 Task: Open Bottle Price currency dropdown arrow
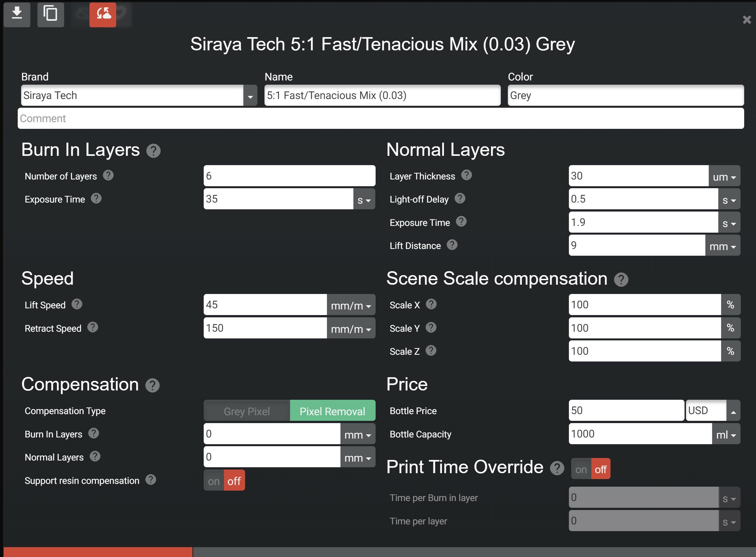[x=733, y=411]
